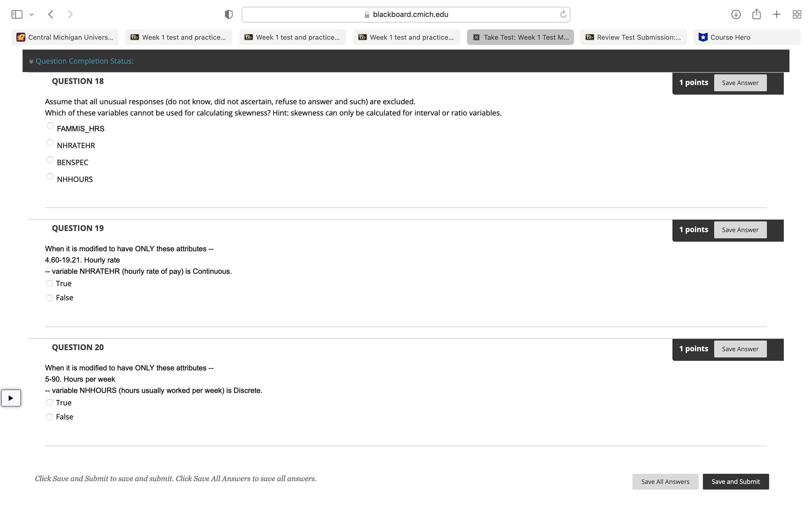The width and height of the screenshot is (812, 507).
Task: Click the share icon in toolbar
Action: click(x=756, y=14)
